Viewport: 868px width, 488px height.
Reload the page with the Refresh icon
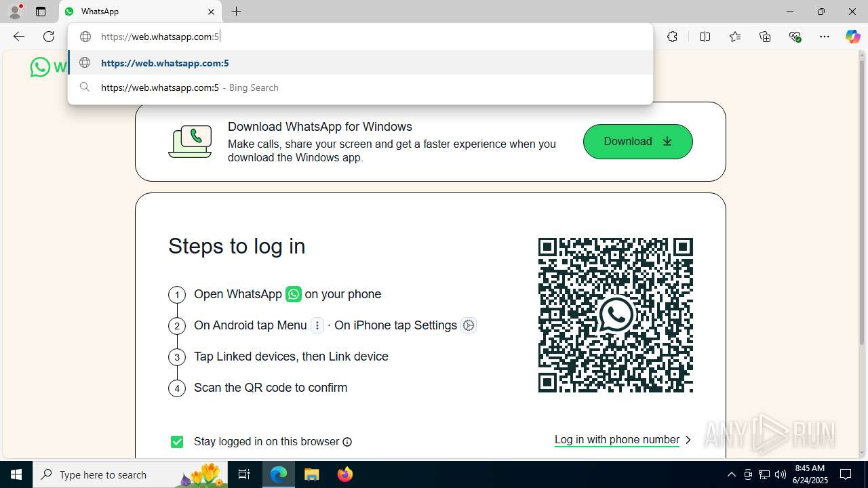pyautogui.click(x=49, y=37)
